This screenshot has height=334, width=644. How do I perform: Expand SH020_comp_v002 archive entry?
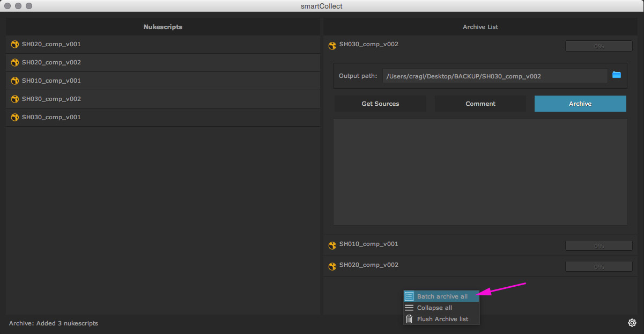pos(369,265)
